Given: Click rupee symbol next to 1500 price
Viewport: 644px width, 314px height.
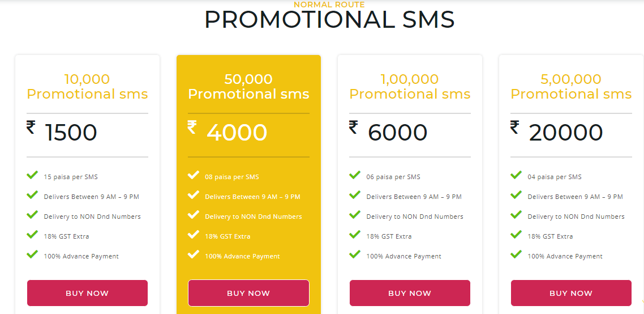Looking at the screenshot, I should click(x=31, y=127).
